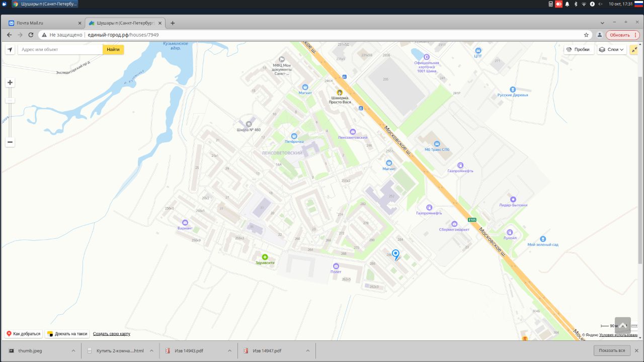644x362 pixels.
Task: Click the Russian flag keyboard layout indicator
Action: pyautogui.click(x=638, y=4)
